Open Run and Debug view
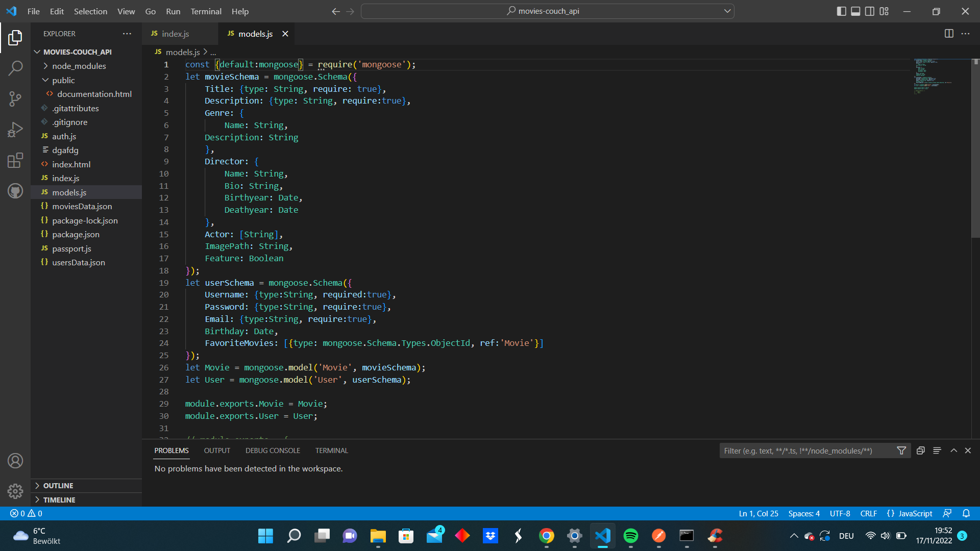The image size is (980, 551). tap(15, 130)
